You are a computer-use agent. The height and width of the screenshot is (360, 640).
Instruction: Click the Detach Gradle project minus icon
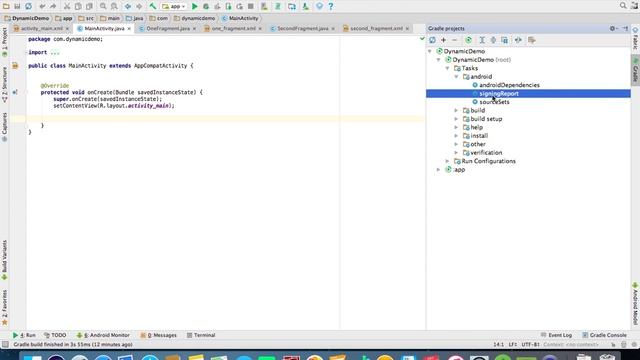click(454, 40)
